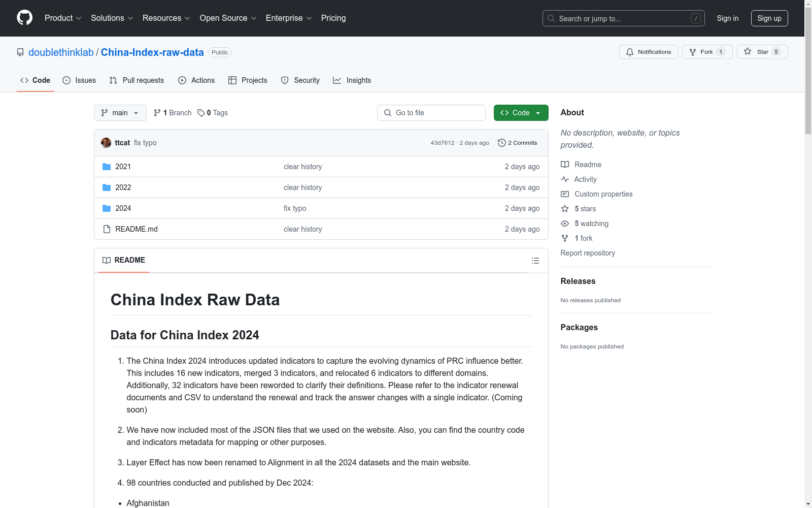Click the repository icon beside doublethinklab
Image resolution: width=812 pixels, height=508 pixels.
coord(20,52)
